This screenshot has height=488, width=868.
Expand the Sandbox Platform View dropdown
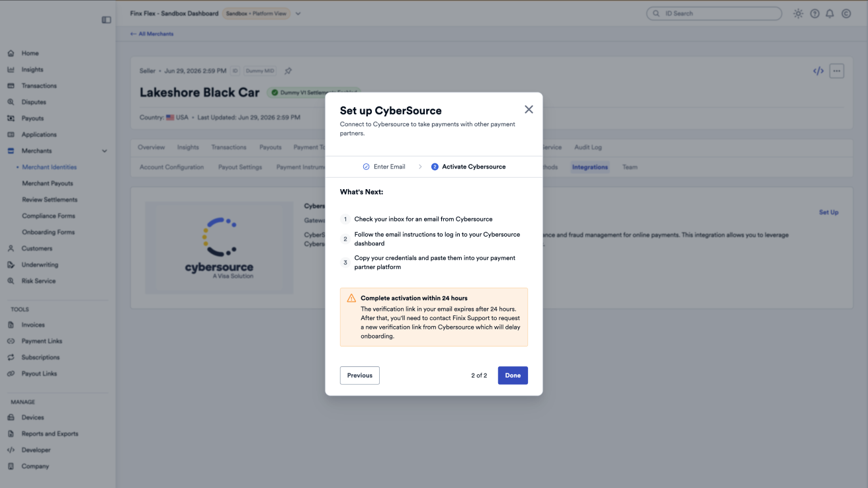(298, 13)
